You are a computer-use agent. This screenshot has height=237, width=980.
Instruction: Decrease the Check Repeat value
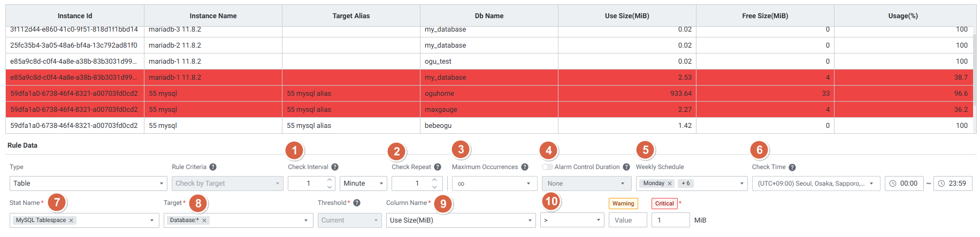434,187
